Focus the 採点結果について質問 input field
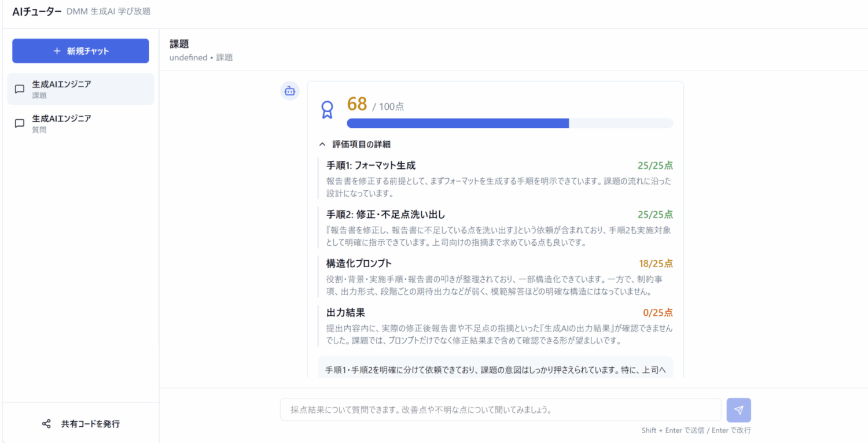 (501, 409)
